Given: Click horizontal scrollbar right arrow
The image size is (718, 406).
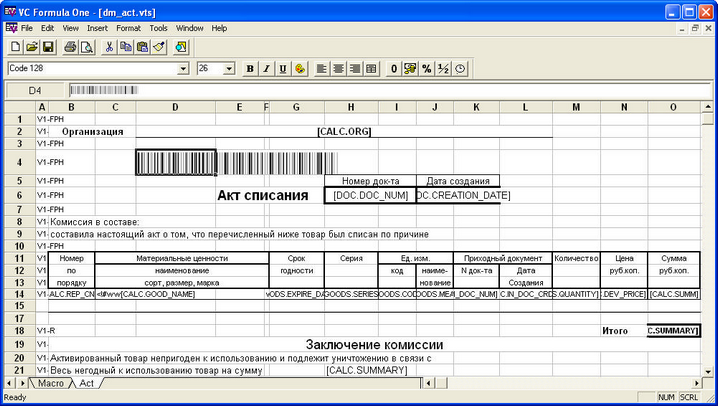Looking at the screenshot, I should [696, 383].
